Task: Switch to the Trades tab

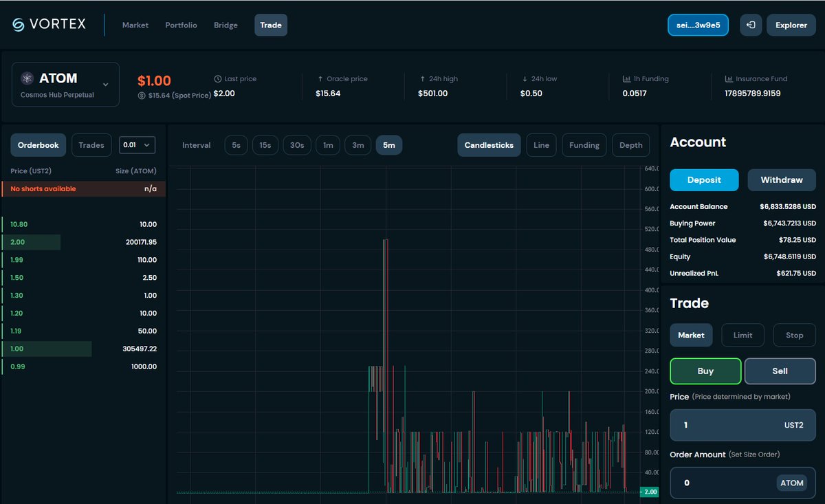Action: (91, 145)
